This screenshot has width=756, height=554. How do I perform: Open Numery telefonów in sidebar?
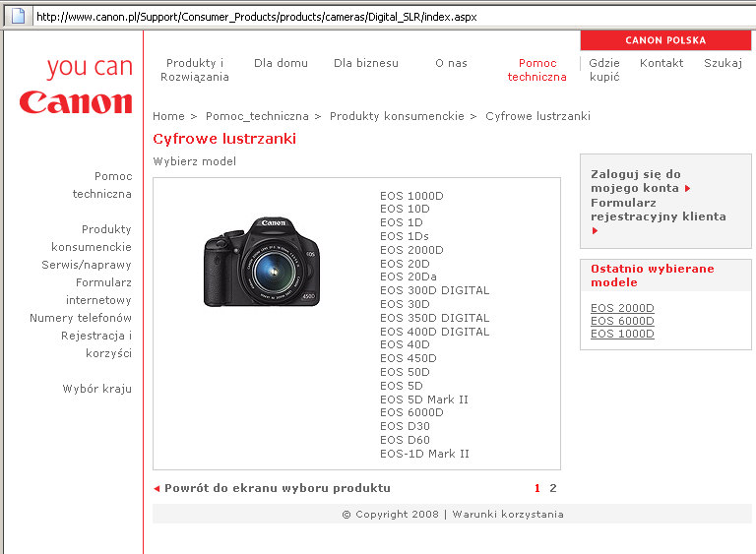click(81, 318)
